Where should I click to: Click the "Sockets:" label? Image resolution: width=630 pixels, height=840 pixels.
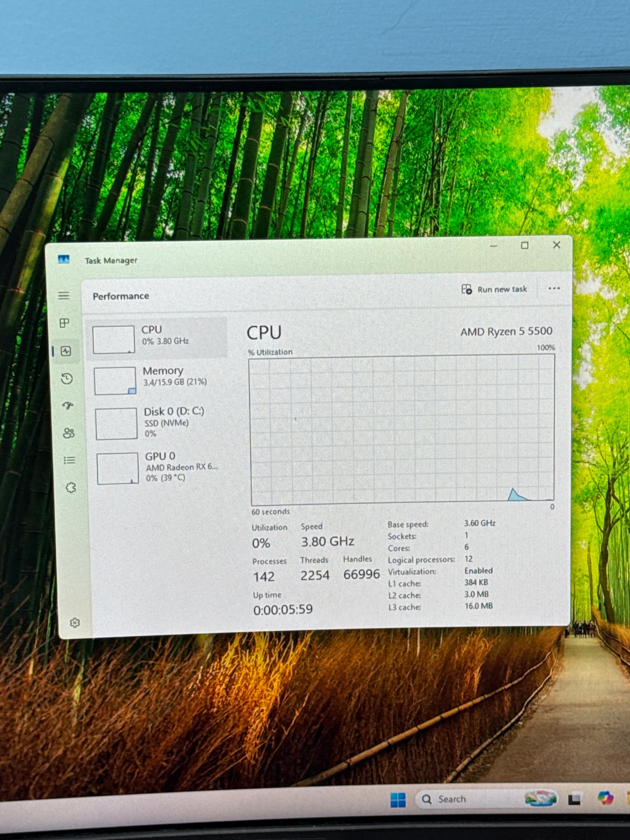coord(402,536)
